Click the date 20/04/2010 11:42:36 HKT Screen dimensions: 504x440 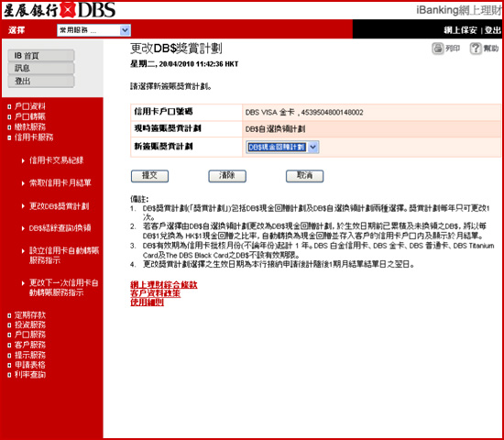(199, 64)
